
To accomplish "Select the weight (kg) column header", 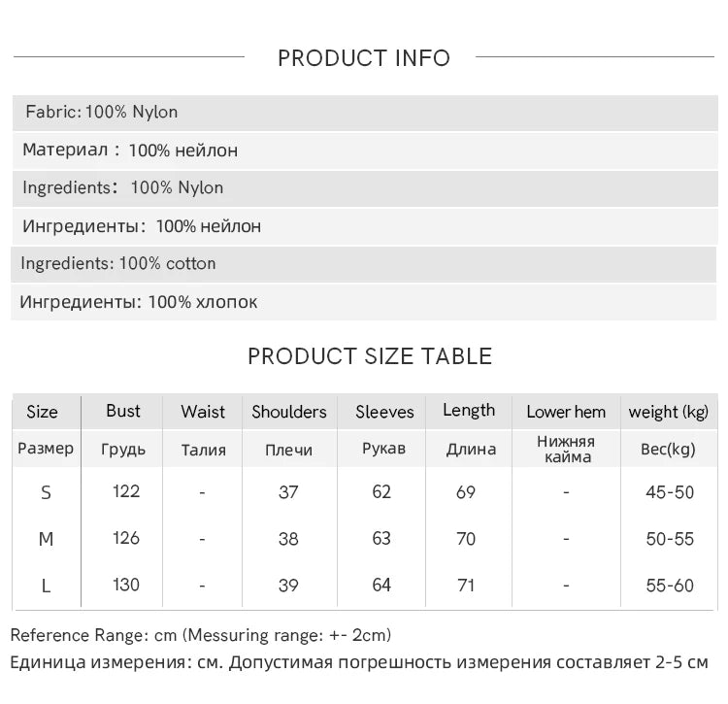I will 669,413.
